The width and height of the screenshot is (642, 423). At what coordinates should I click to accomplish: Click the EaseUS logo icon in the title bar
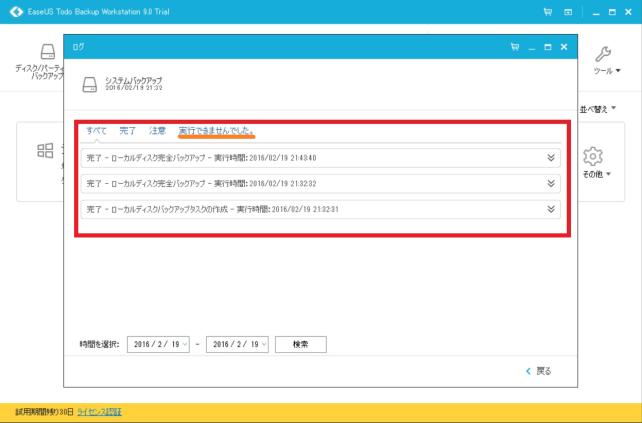pos(16,11)
